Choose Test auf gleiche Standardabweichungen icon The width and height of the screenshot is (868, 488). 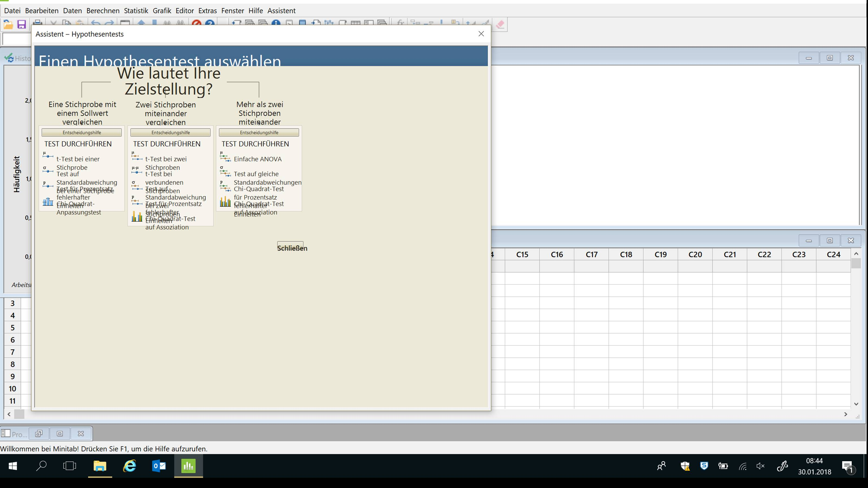[x=225, y=171]
